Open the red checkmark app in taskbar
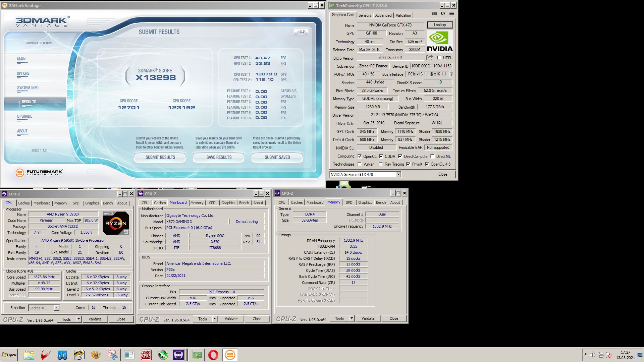This screenshot has height=362, width=644. (46, 355)
